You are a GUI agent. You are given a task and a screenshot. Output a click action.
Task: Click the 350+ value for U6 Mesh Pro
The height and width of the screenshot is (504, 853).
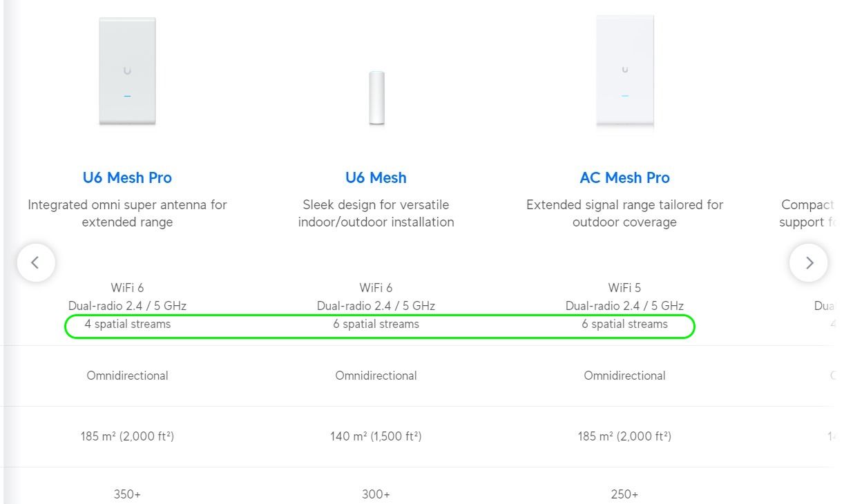[127, 494]
